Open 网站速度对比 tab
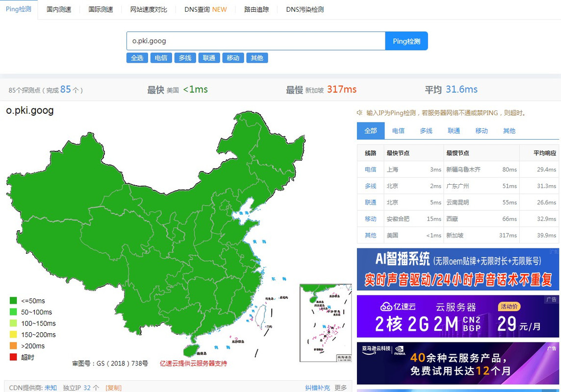Screen dimensions: 561x392 [149, 10]
